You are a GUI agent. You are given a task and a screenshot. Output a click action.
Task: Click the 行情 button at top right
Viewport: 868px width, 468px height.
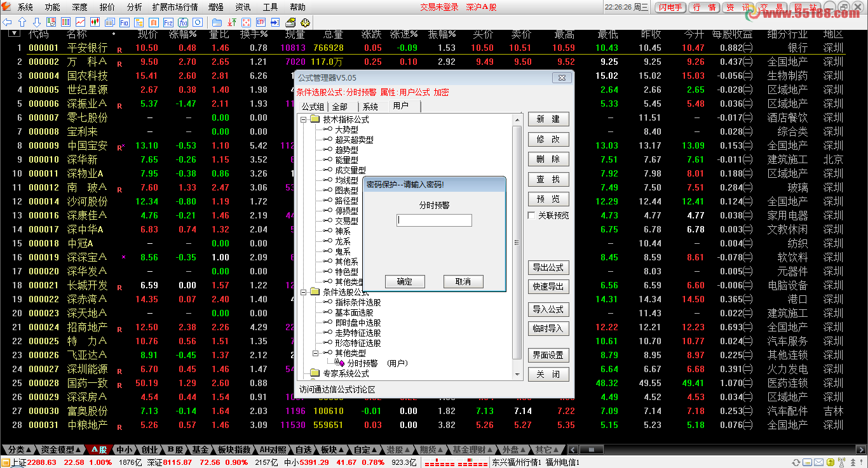(703, 8)
